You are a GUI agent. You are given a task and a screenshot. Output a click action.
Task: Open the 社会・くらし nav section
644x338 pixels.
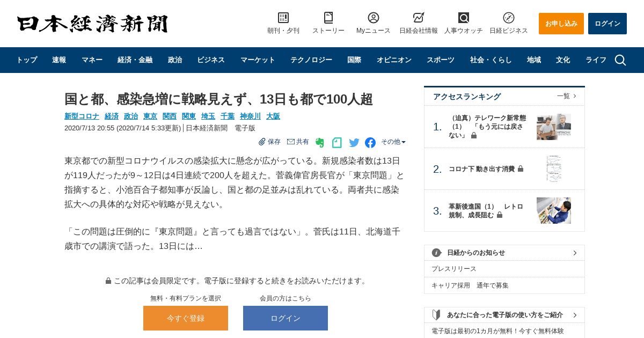point(491,60)
